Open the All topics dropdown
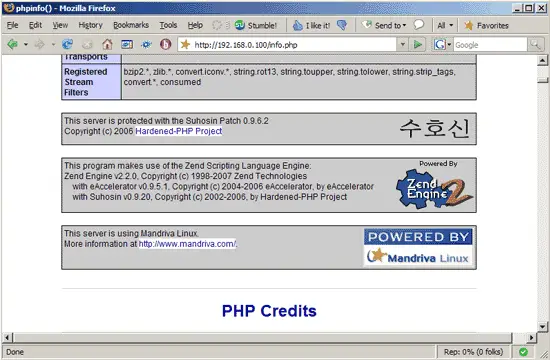This screenshot has height=360, width=550. [445, 25]
